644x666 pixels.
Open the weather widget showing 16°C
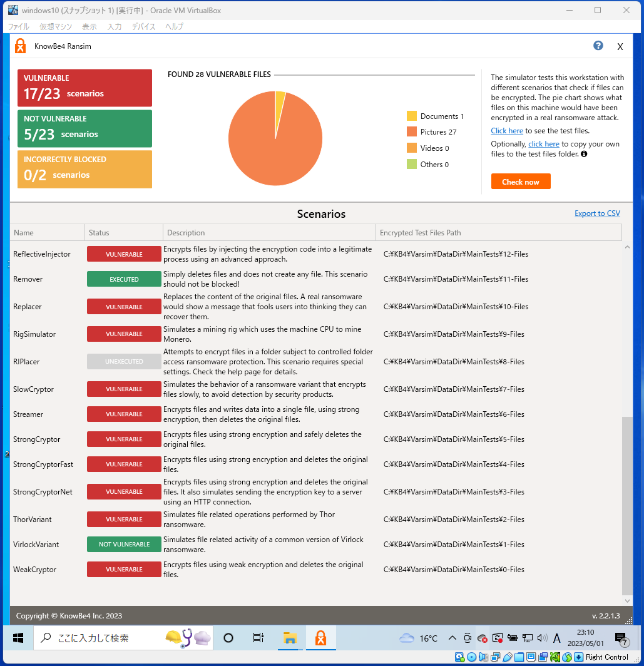(x=419, y=638)
